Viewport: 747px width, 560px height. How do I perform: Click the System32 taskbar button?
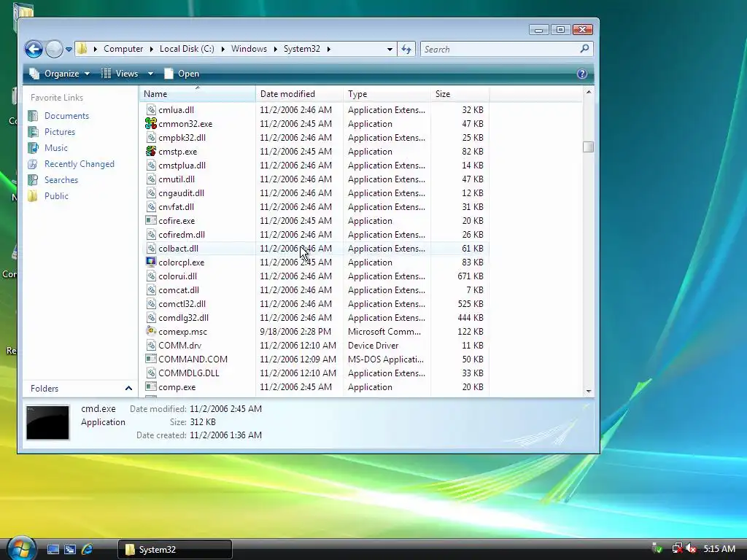pos(175,550)
